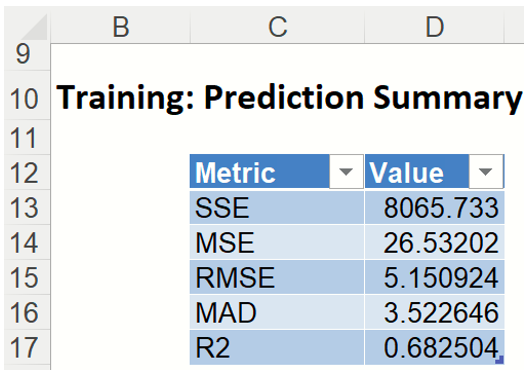
Task: Select the cell showing 26.53202
Action: pyautogui.click(x=434, y=243)
